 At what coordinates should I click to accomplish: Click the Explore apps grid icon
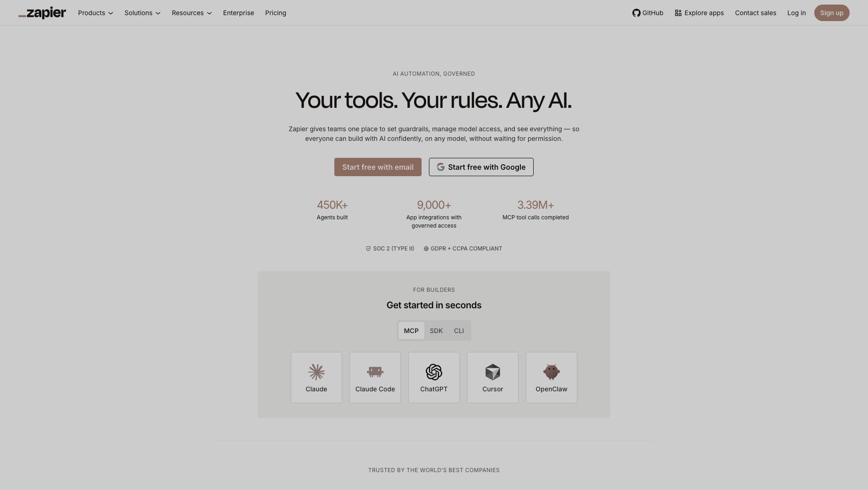coord(678,13)
